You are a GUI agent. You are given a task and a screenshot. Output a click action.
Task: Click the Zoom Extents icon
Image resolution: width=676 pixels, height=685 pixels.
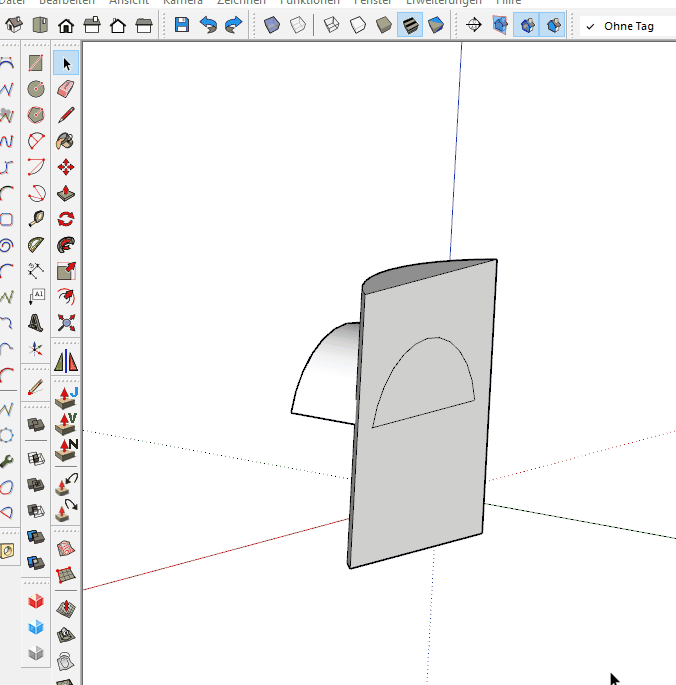click(67, 323)
